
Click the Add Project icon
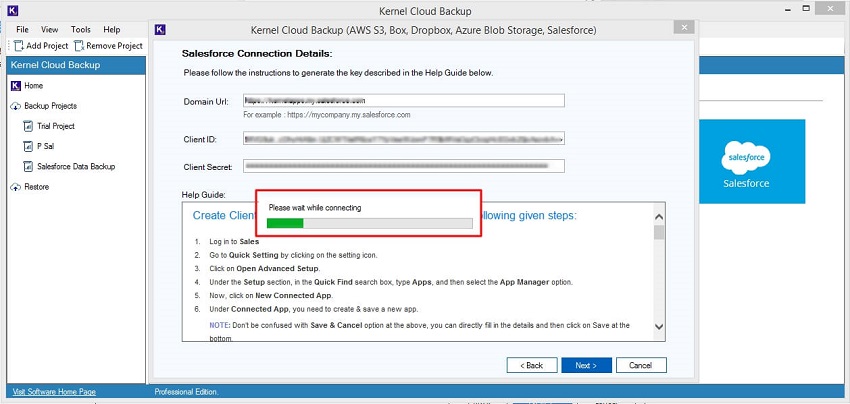pyautogui.click(x=18, y=46)
